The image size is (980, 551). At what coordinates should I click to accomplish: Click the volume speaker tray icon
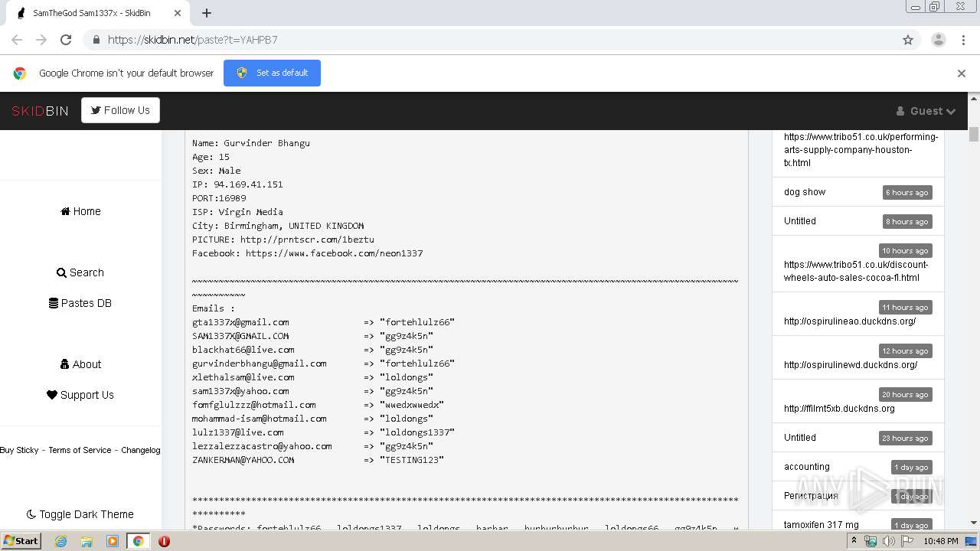pyautogui.click(x=889, y=541)
